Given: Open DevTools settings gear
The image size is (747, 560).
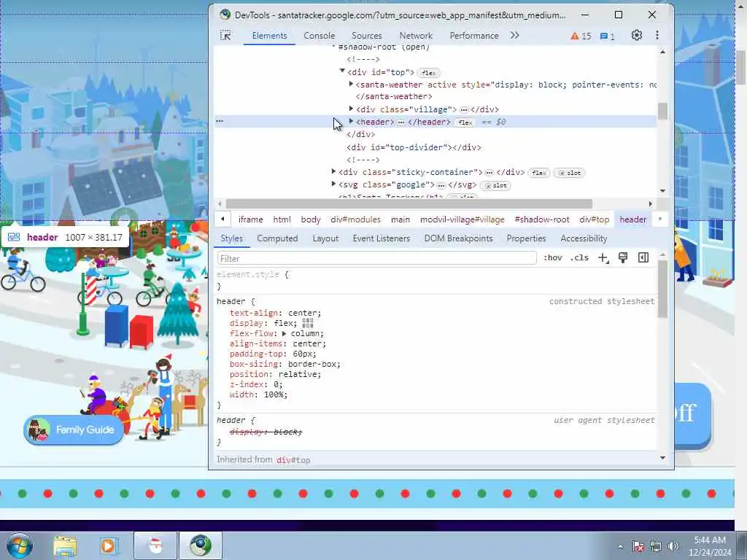Looking at the screenshot, I should coord(636,35).
